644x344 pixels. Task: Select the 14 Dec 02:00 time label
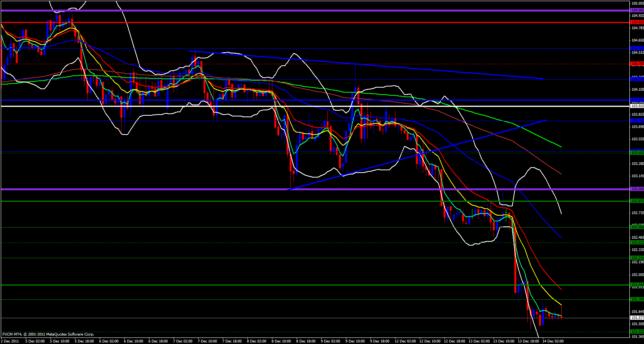coord(552,341)
